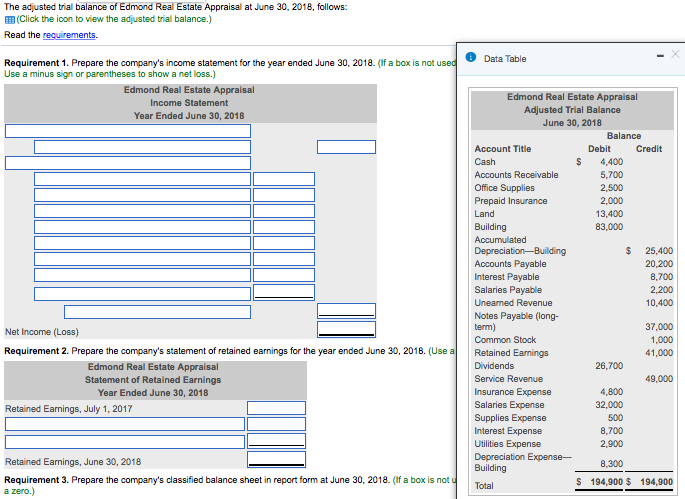Select the Office Supplies row label
The image size is (685, 499).
click(x=505, y=188)
